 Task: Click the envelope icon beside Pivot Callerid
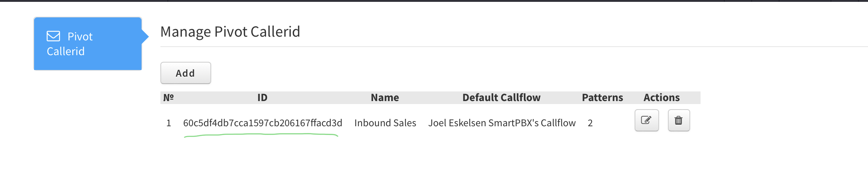(53, 36)
